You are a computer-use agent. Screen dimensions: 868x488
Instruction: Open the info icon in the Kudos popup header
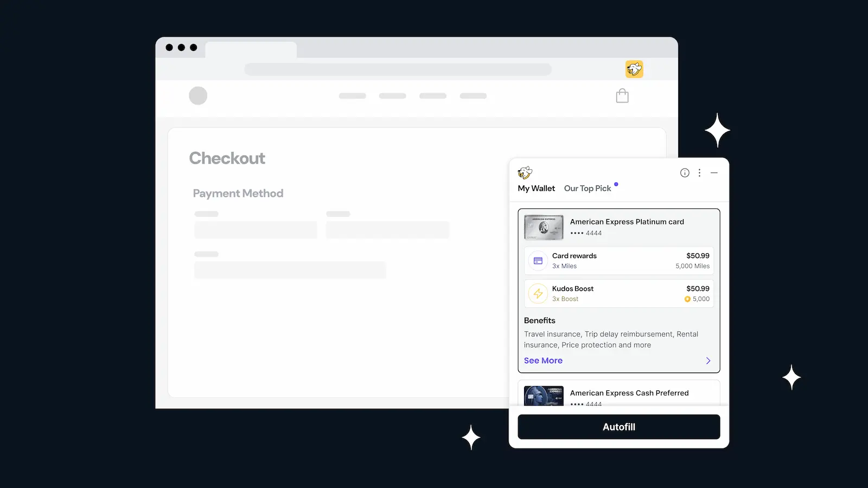685,172
